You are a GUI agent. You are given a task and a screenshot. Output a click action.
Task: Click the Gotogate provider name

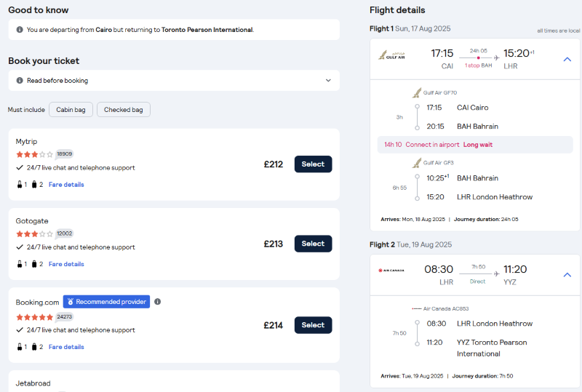click(x=32, y=221)
